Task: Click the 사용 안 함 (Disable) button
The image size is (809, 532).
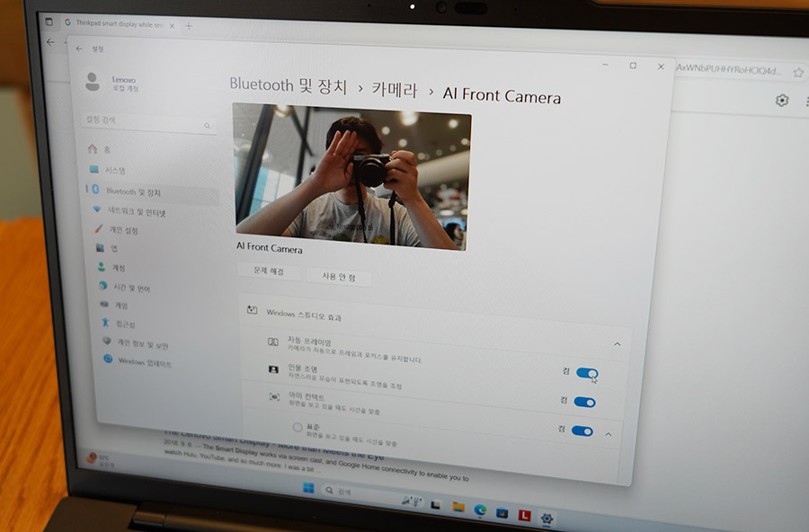Action: pyautogui.click(x=339, y=277)
